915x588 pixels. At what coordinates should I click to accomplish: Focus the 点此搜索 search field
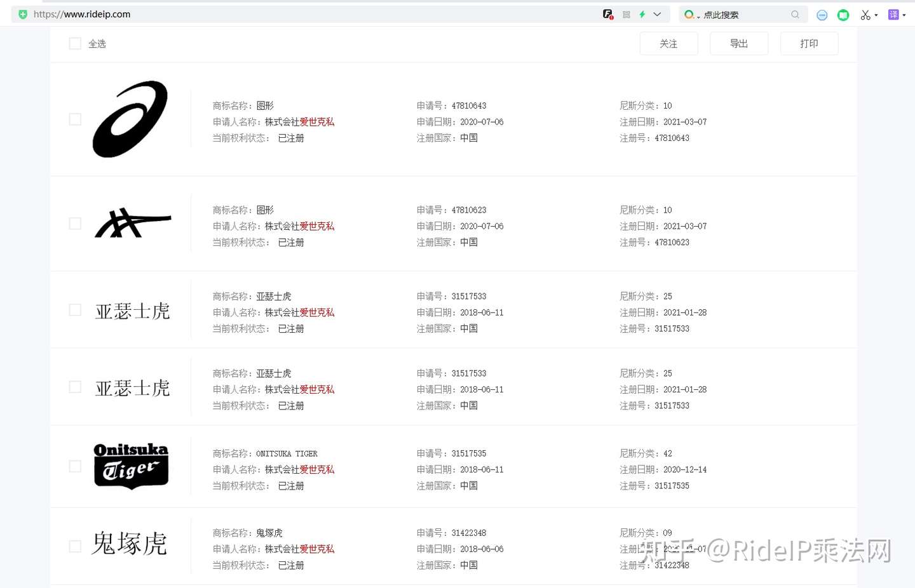pyautogui.click(x=745, y=15)
